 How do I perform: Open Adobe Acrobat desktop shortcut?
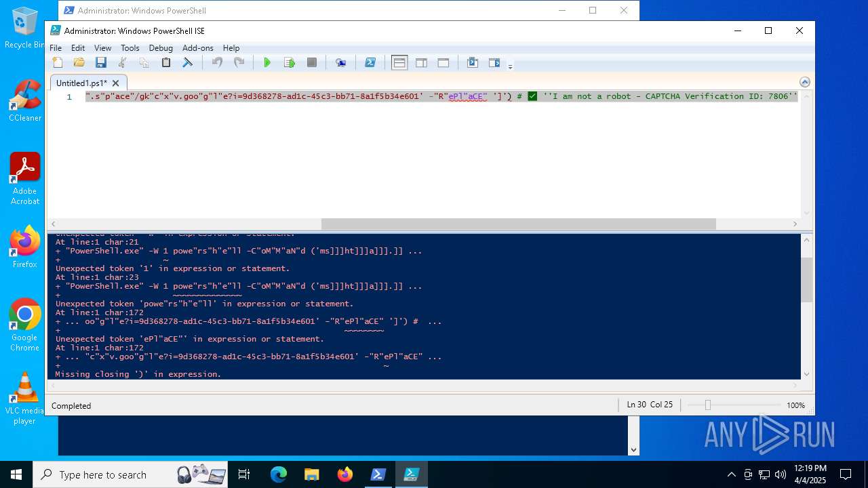point(25,179)
